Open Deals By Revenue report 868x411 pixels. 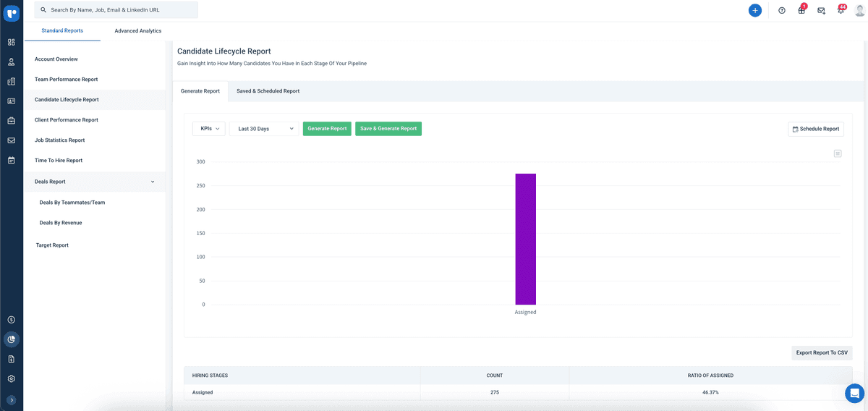(x=61, y=223)
